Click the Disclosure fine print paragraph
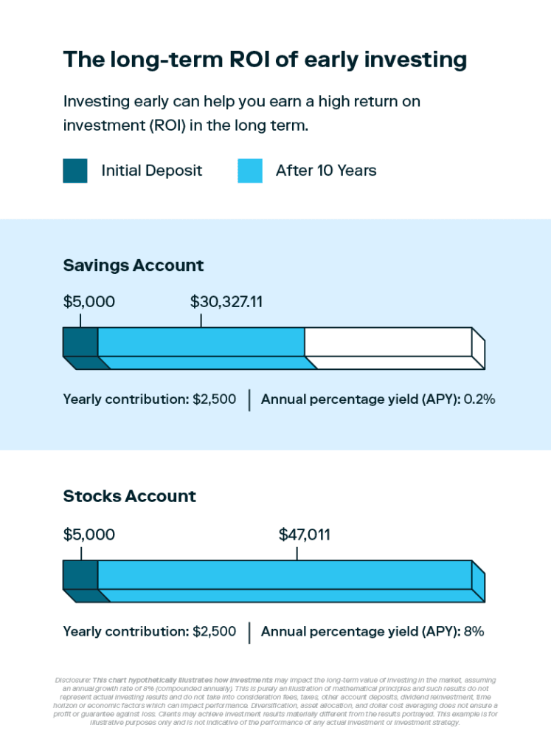This screenshot has height=756, width=551. pyautogui.click(x=275, y=701)
